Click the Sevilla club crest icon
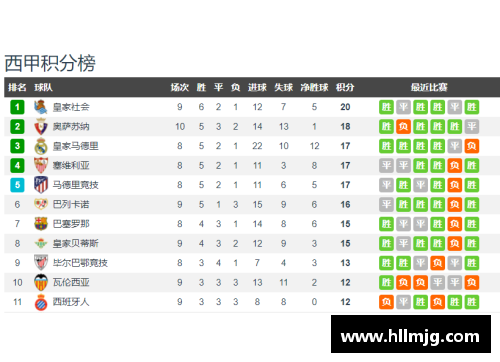500x362 pixels. (x=41, y=165)
